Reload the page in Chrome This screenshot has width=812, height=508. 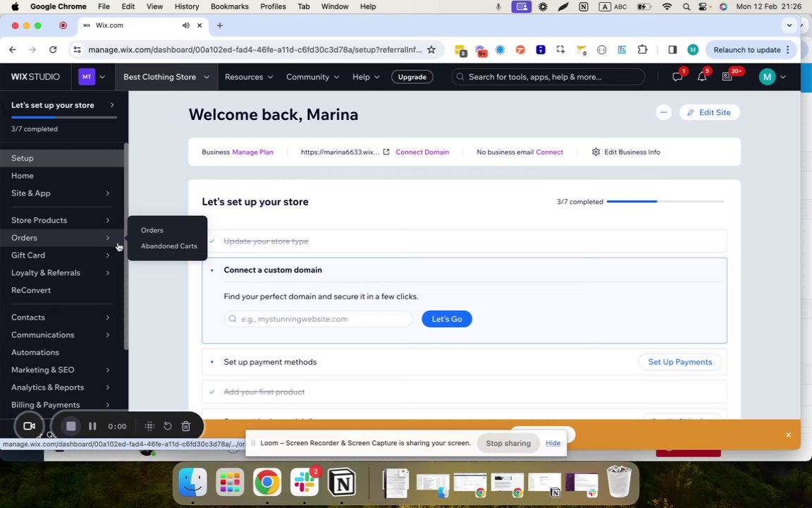[53, 50]
